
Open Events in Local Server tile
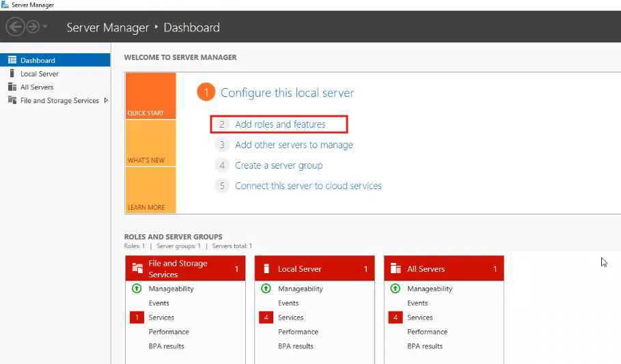tap(288, 303)
